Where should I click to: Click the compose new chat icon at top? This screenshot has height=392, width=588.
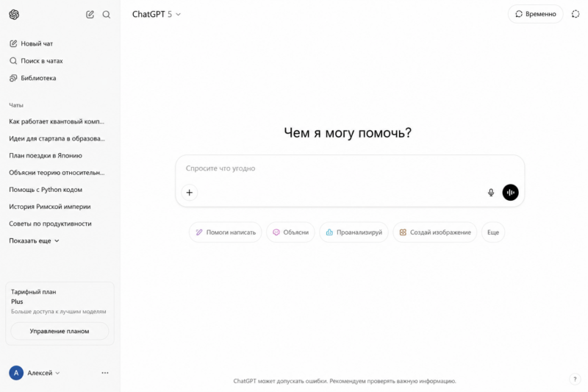(90, 14)
